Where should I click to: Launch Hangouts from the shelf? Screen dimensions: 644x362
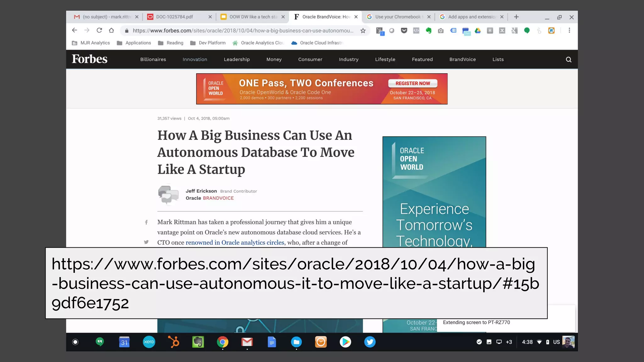[x=100, y=342]
